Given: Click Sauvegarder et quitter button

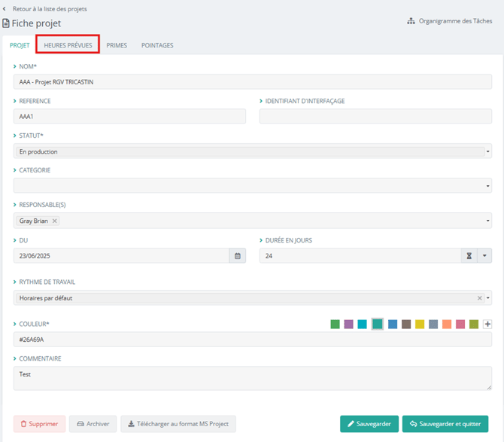Looking at the screenshot, I should click(x=445, y=424).
